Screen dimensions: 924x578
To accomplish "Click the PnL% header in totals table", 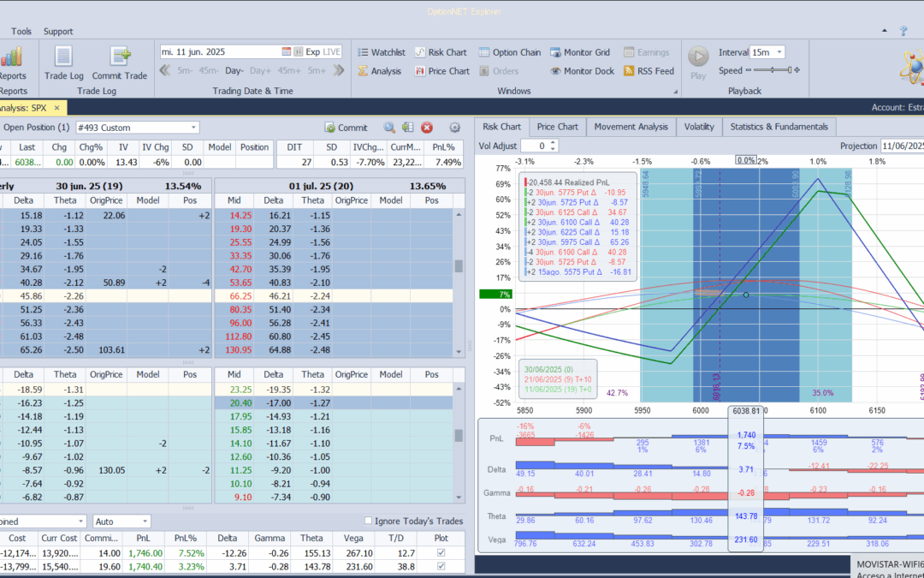I will pyautogui.click(x=185, y=539).
